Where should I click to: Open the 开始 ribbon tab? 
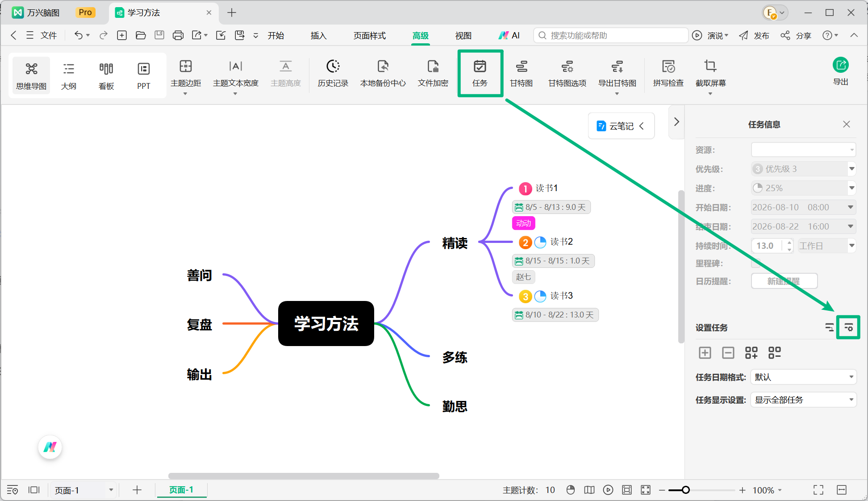pos(276,36)
